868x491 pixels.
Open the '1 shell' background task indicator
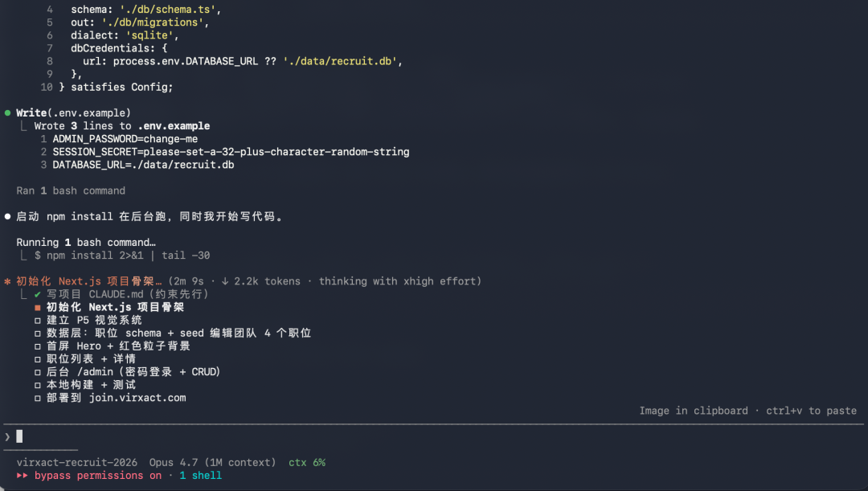(x=200, y=476)
